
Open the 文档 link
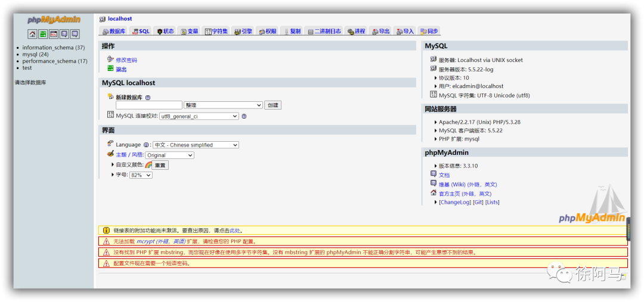444,175
